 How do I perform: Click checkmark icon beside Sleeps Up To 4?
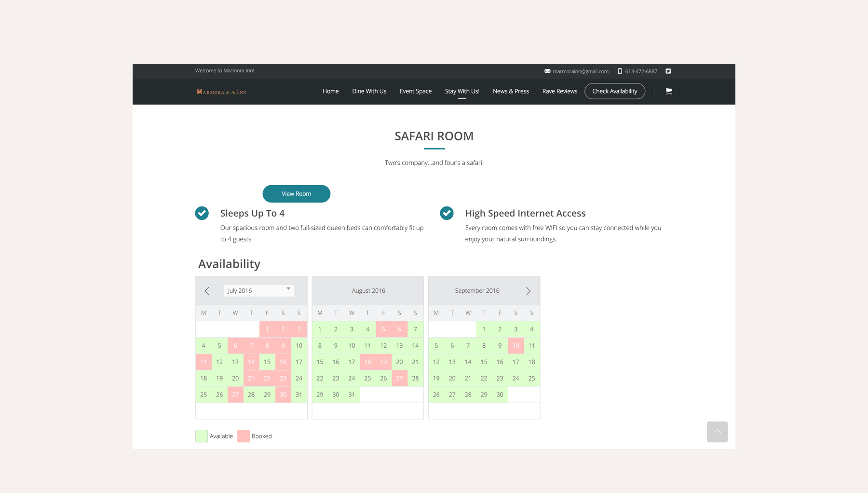coord(202,213)
